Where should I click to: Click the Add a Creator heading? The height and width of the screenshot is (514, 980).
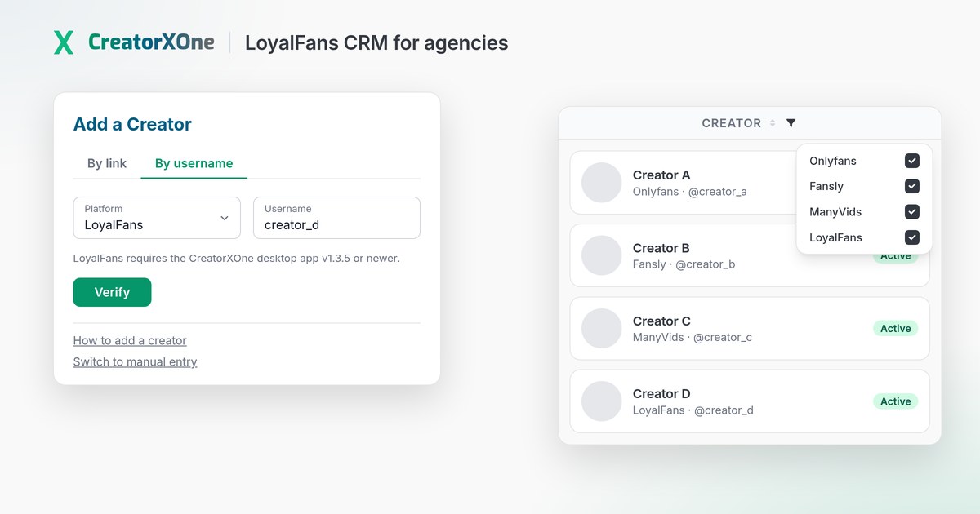(132, 124)
